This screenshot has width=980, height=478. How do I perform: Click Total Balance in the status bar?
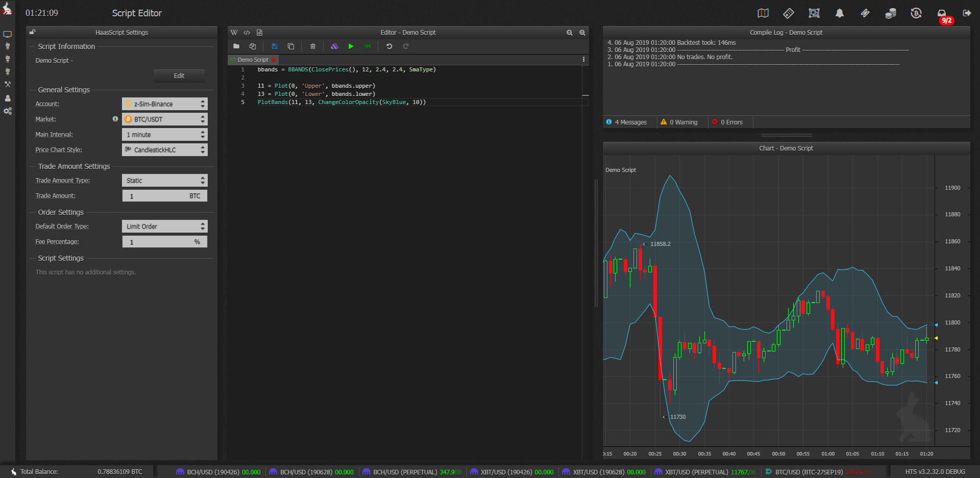tap(39, 472)
